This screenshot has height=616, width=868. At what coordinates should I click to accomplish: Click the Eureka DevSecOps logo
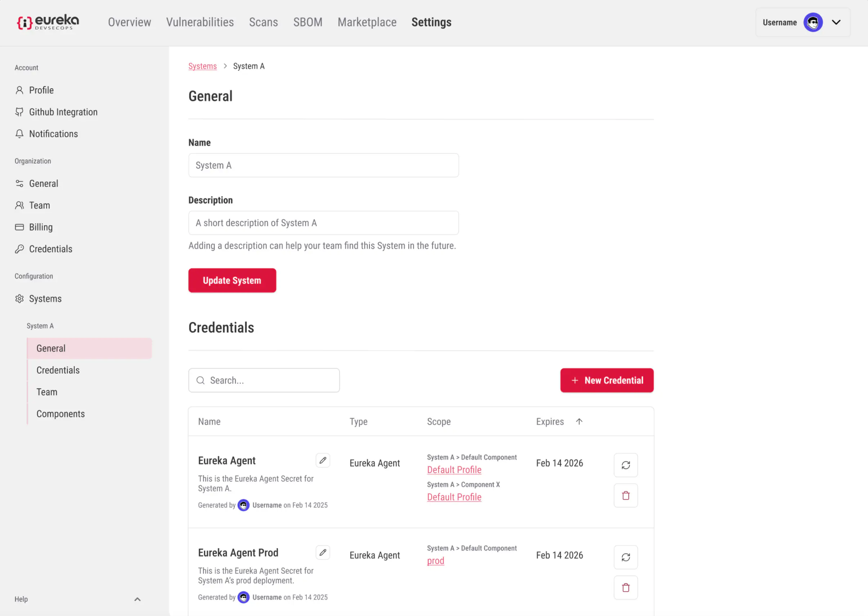pyautogui.click(x=48, y=22)
